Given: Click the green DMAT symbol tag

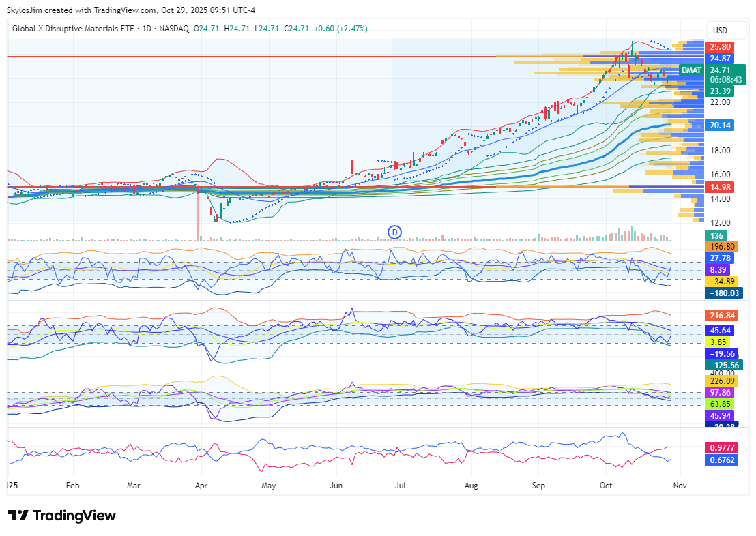Looking at the screenshot, I should click(691, 70).
